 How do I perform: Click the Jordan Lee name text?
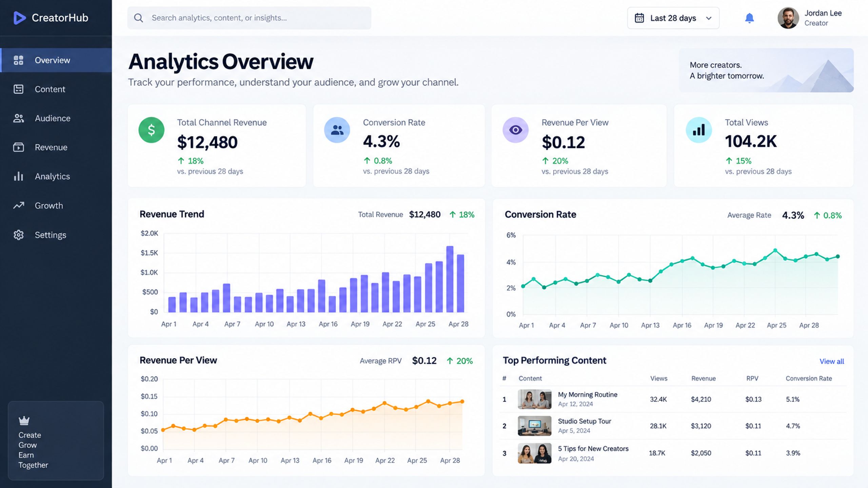click(x=823, y=13)
